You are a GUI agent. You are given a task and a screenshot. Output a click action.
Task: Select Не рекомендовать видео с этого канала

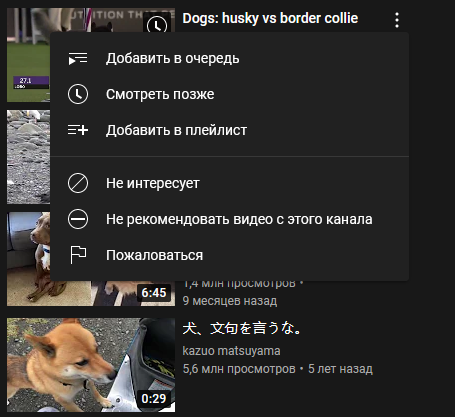pyautogui.click(x=230, y=219)
